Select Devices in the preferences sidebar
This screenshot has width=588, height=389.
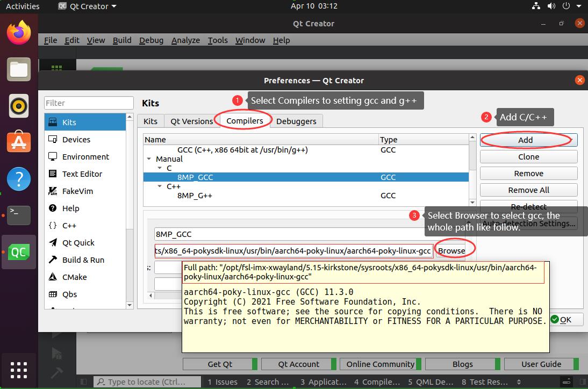click(x=85, y=139)
